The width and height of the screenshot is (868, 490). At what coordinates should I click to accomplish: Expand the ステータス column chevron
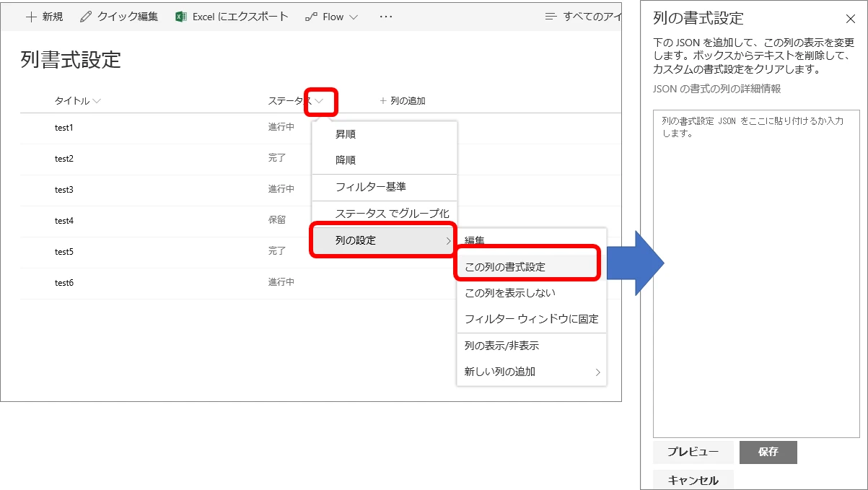(320, 101)
